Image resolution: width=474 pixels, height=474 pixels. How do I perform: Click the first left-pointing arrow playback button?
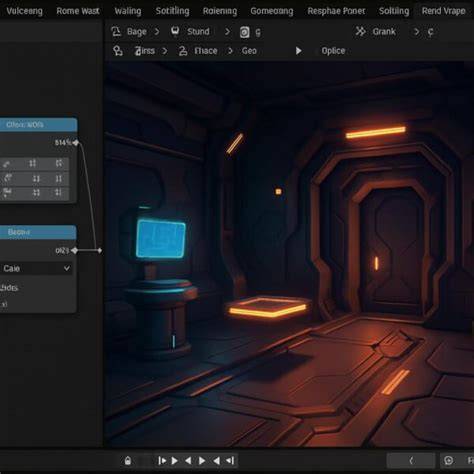tap(188, 461)
